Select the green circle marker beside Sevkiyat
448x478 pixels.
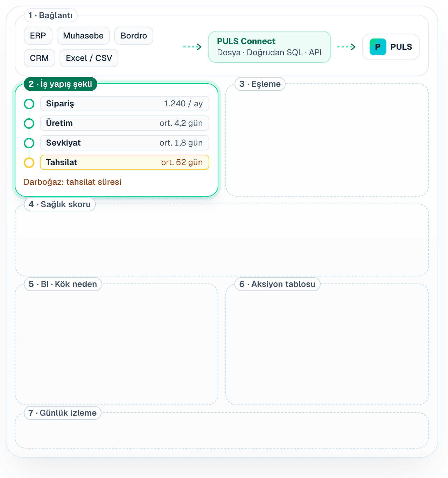29,143
